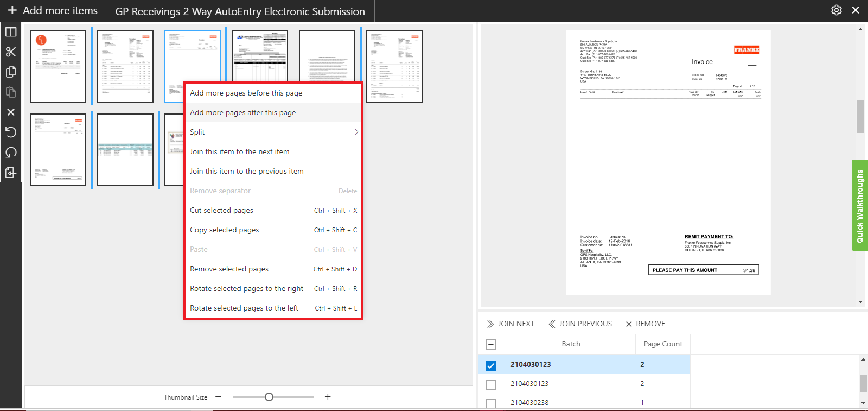Click the thumbnail size plus icon

tap(328, 397)
